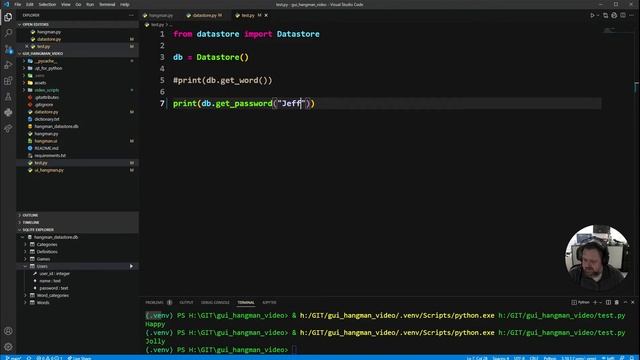The height and width of the screenshot is (360, 640).
Task: Open the Help menu
Action: tap(125, 4)
